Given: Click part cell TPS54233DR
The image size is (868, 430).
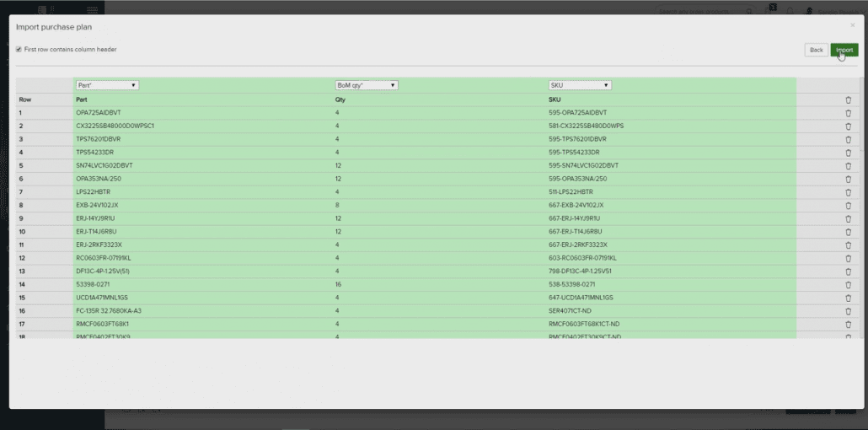Looking at the screenshot, I should click(94, 153).
